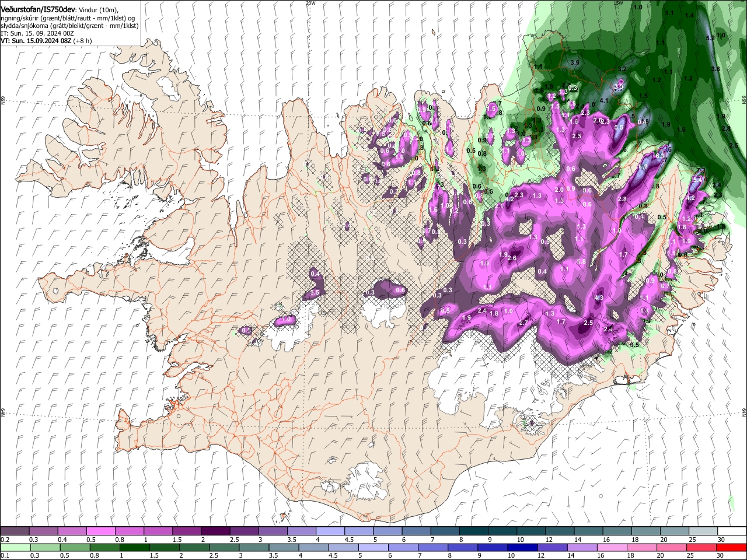Viewport: 747px width, 560px height.
Task: Pick the snow legend swatch between 14 and 16
Action: [589, 531]
